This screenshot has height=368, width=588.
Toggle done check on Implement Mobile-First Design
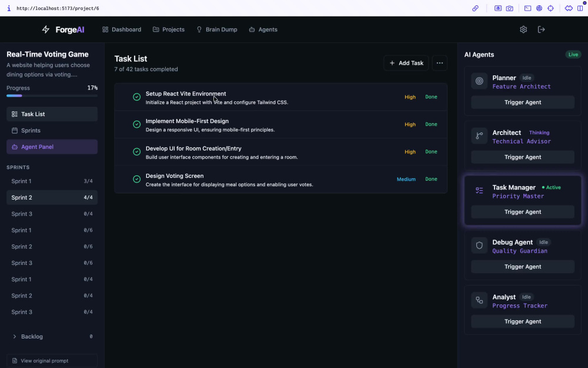tap(137, 124)
